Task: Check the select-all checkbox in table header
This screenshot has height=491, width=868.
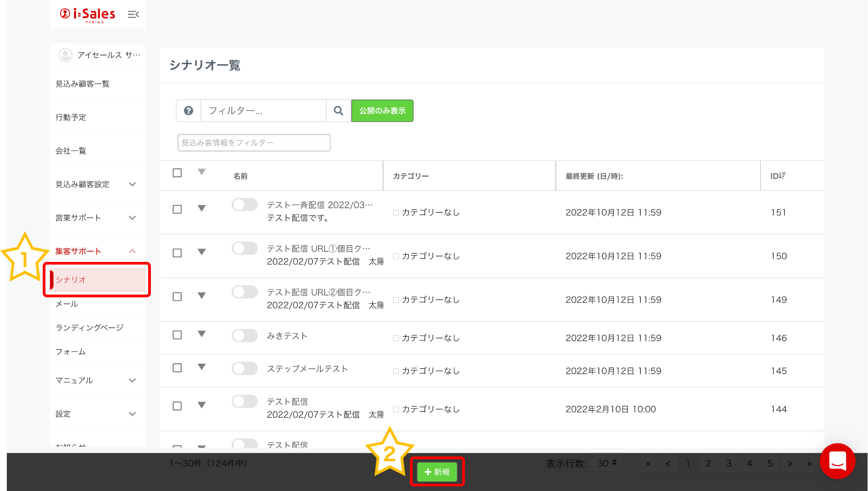Action: point(177,173)
